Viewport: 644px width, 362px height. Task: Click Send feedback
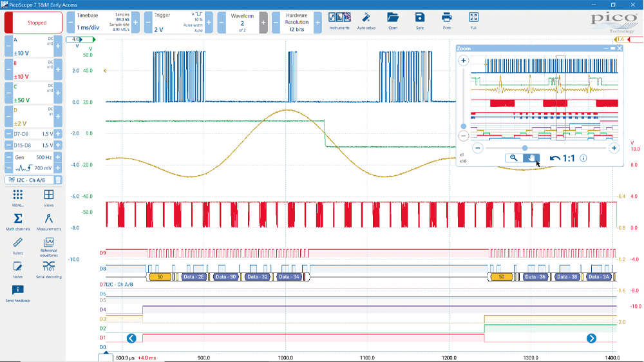(x=17, y=294)
